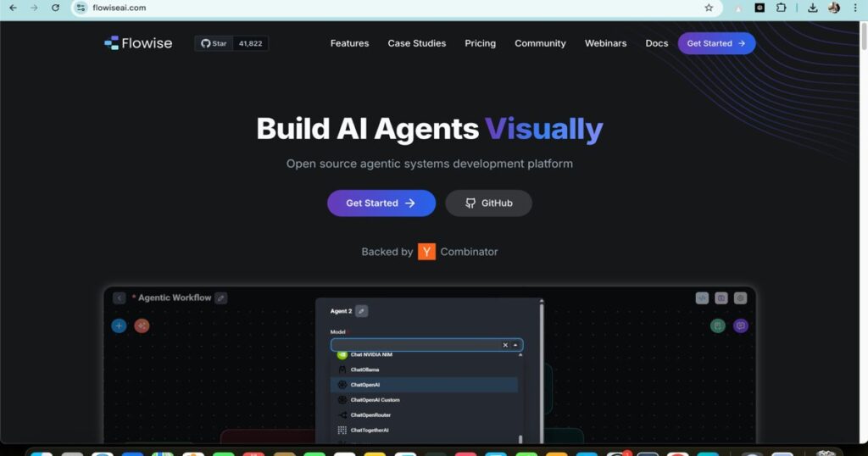Click the Combinator text
Viewport: 868px width, 456px height.
[469, 252]
